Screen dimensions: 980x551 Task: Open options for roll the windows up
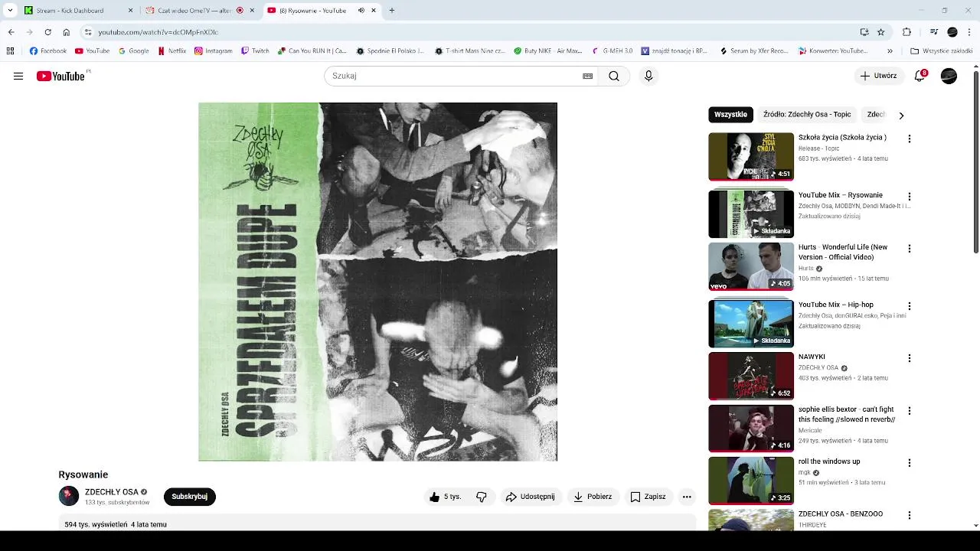[910, 463]
